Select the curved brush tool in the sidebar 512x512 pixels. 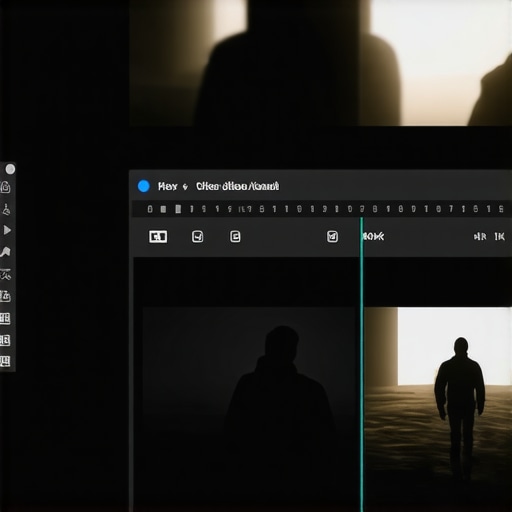coord(6,252)
